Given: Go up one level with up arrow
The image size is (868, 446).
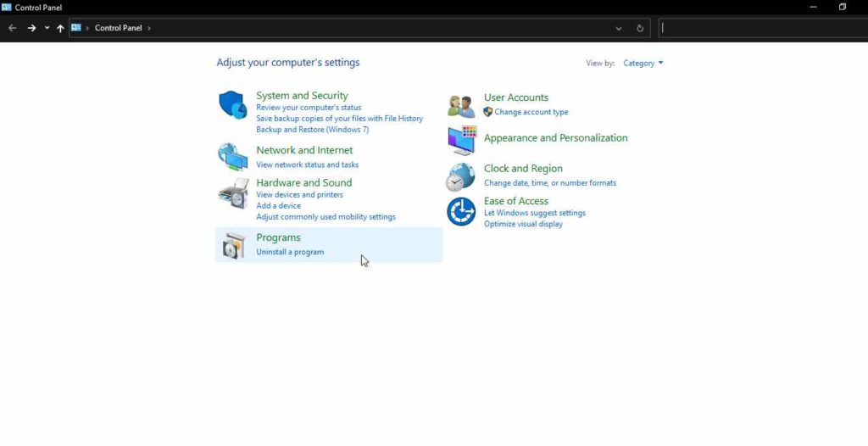Looking at the screenshot, I should click(60, 28).
